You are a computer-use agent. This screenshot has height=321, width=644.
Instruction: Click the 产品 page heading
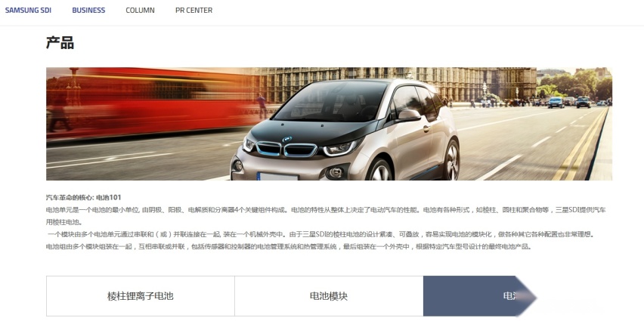(60, 43)
